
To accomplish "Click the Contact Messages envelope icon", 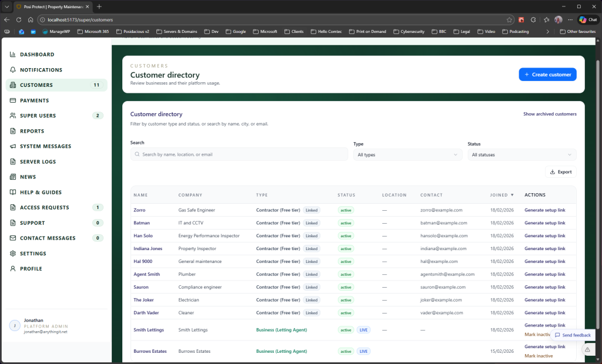I will coord(13,238).
